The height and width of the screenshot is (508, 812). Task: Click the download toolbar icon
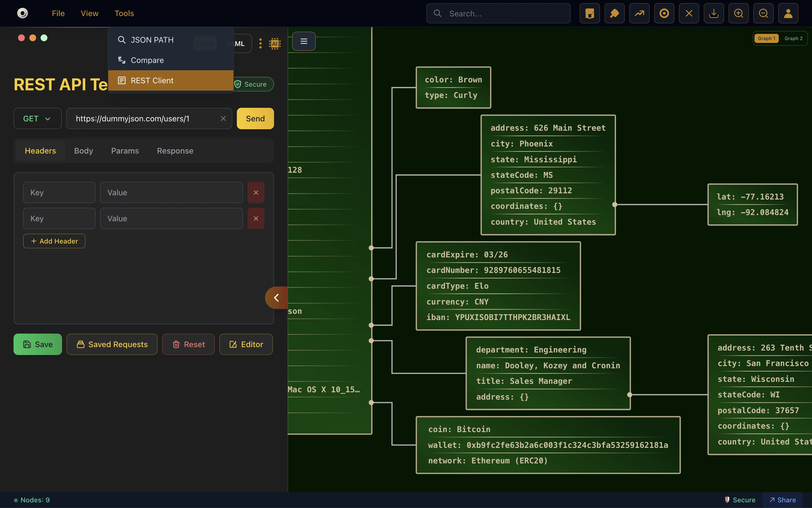[714, 14]
